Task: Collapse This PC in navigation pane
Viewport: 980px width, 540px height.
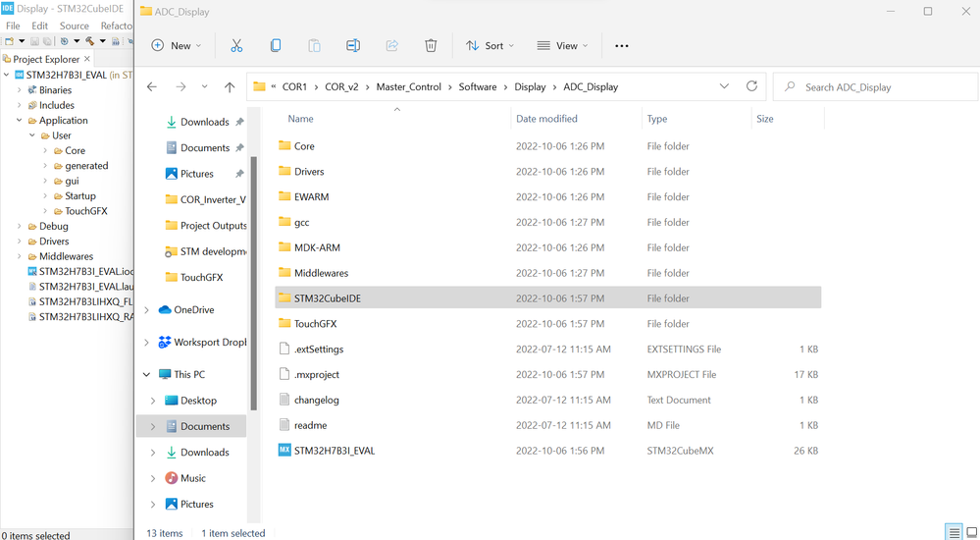Action: point(146,374)
